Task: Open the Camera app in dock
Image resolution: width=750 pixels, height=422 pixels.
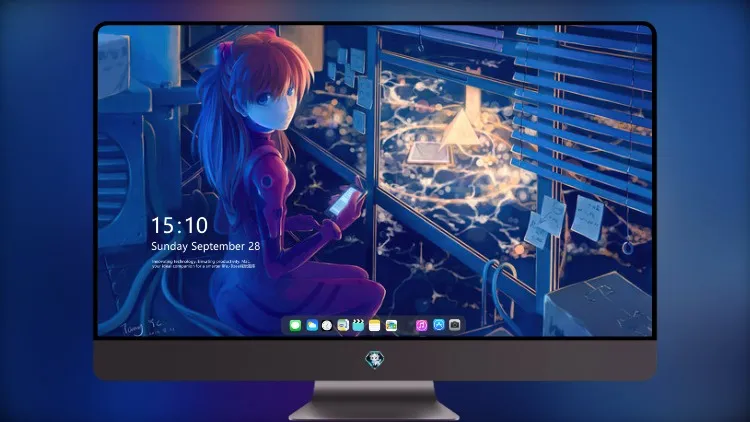Action: point(455,325)
